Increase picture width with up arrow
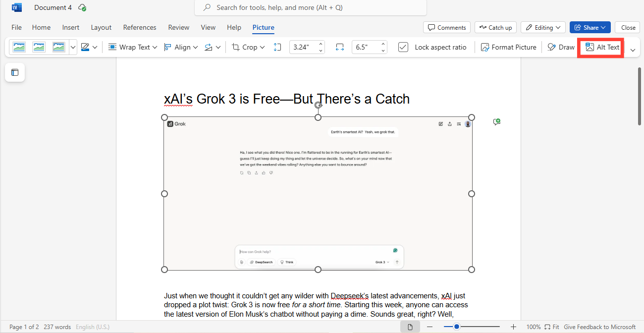 pyautogui.click(x=383, y=44)
